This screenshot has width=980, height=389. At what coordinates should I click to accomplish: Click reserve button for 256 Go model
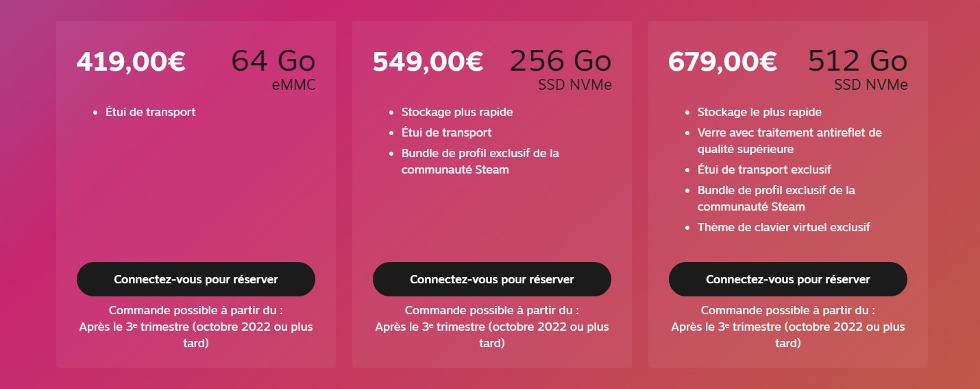(492, 279)
